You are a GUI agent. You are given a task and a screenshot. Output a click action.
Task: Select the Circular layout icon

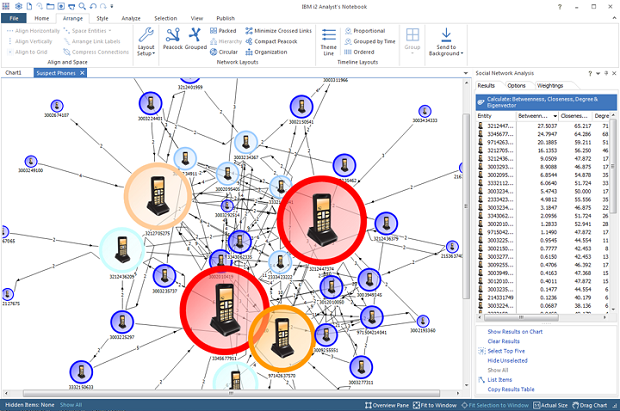pos(226,50)
